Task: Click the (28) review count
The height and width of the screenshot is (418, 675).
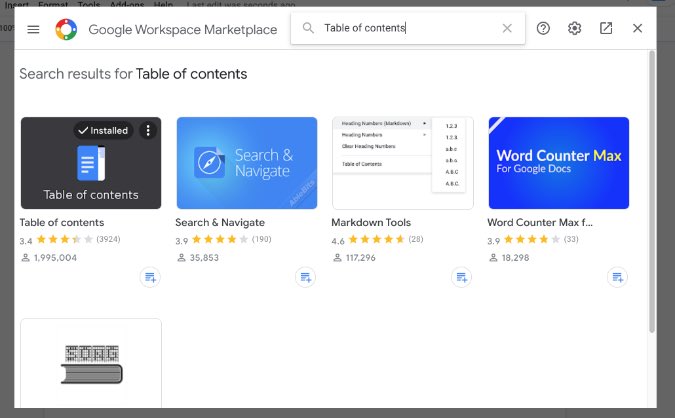Action: coord(416,239)
